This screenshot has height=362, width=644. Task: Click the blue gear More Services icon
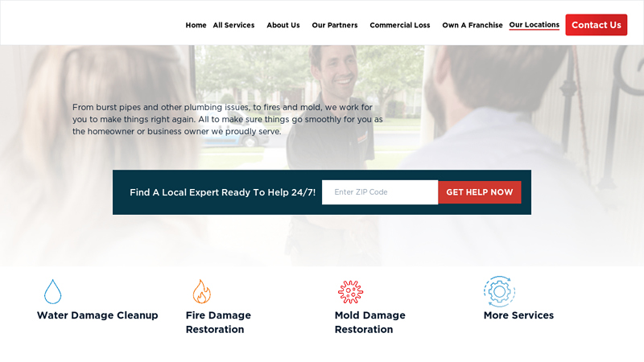click(499, 291)
